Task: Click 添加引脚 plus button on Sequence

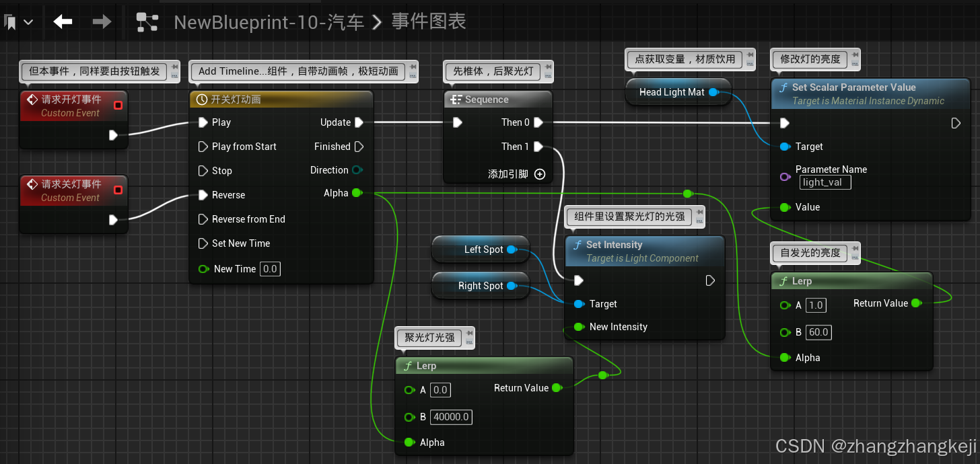Action: click(540, 174)
